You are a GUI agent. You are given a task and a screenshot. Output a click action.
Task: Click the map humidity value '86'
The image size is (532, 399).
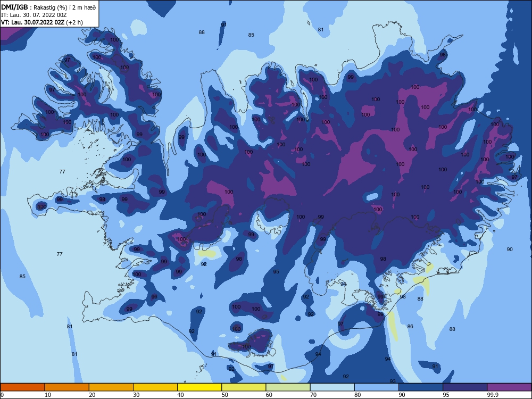pos(410,327)
